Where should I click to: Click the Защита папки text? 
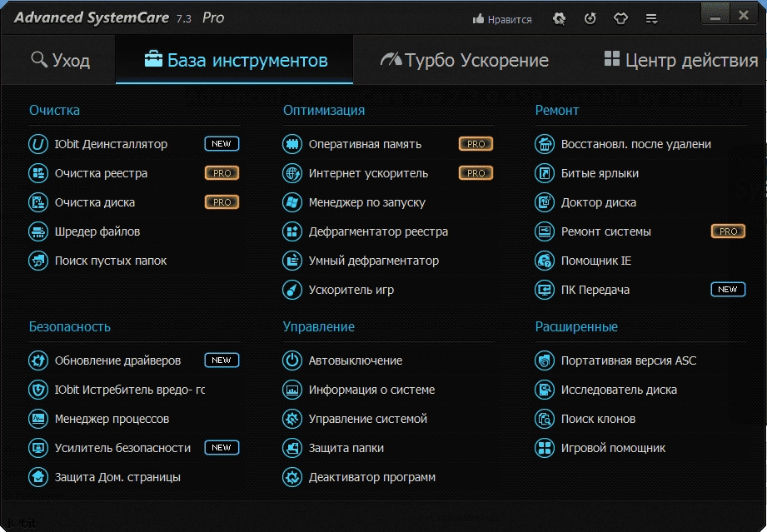[x=346, y=448]
